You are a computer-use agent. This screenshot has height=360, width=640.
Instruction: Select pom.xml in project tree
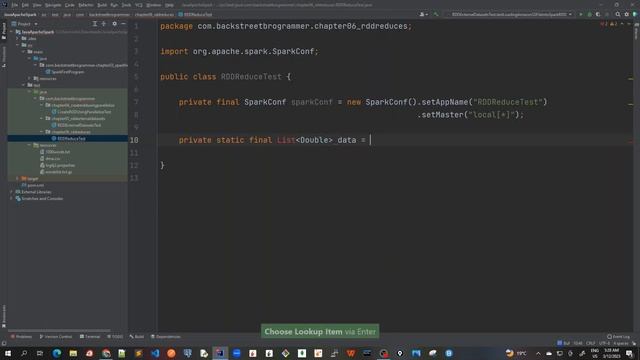[33, 185]
